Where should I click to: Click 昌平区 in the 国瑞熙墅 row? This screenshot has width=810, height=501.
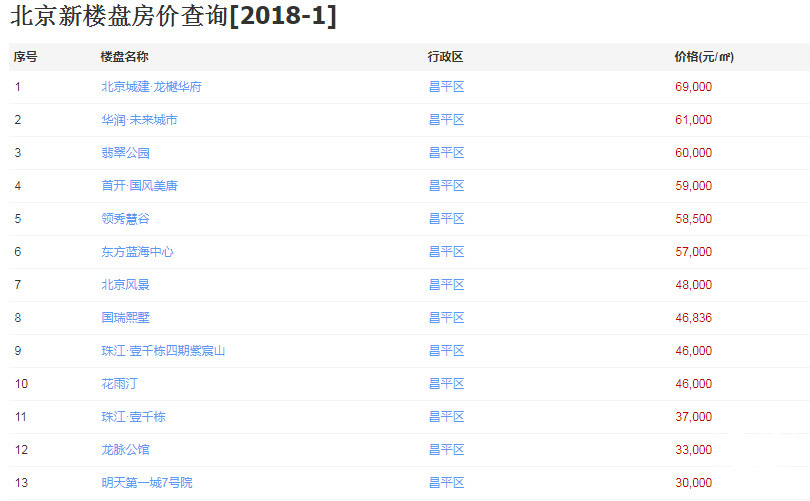tap(447, 318)
